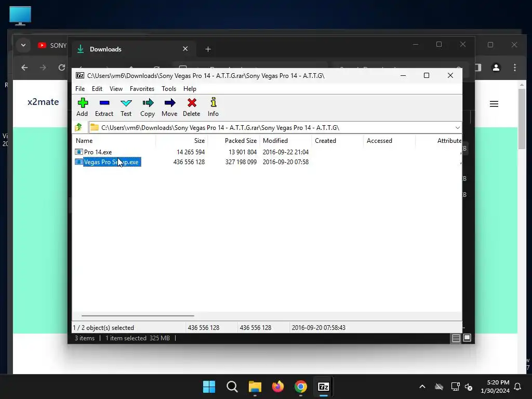
Task: Close the Downloads tab
Action: (185, 49)
